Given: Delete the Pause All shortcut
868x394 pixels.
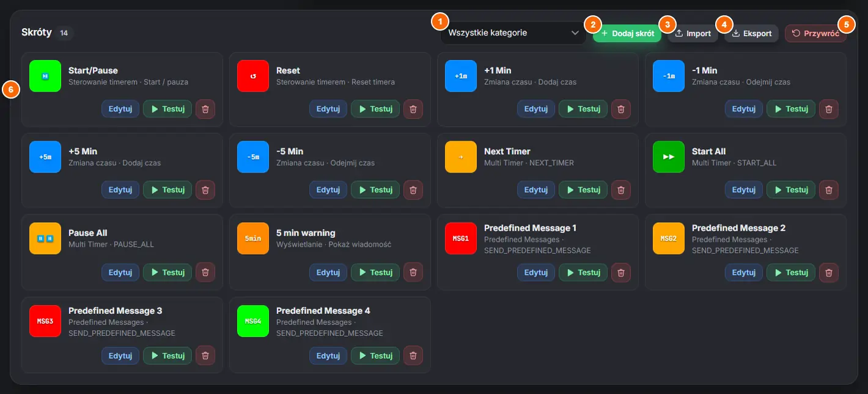Looking at the screenshot, I should tap(205, 272).
